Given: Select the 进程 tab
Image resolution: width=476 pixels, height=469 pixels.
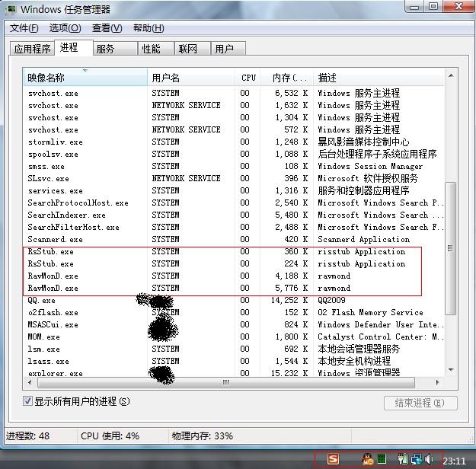Looking at the screenshot, I should click(x=74, y=48).
